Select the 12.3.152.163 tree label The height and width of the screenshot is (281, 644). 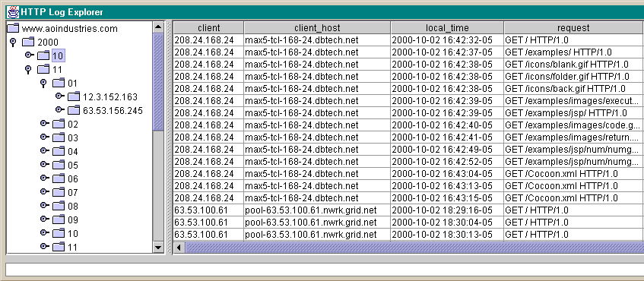[110, 97]
